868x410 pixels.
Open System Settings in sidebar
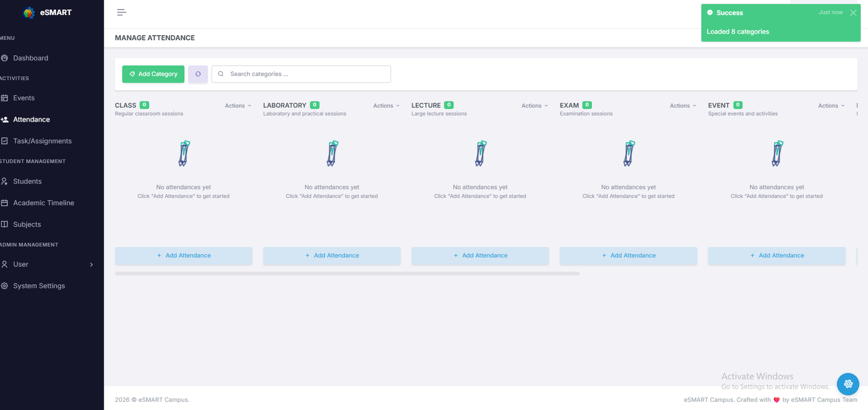click(x=39, y=286)
